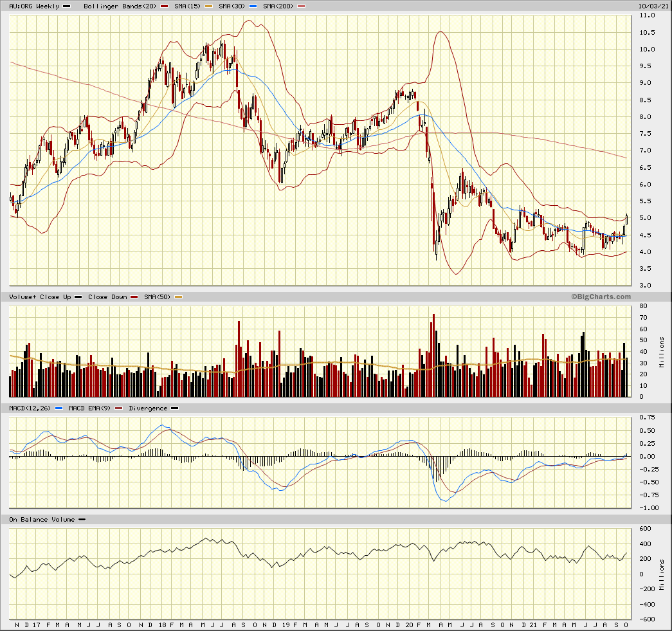672x631 pixels.
Task: Click the 18 year marker on the time axis
Action: pos(162,625)
